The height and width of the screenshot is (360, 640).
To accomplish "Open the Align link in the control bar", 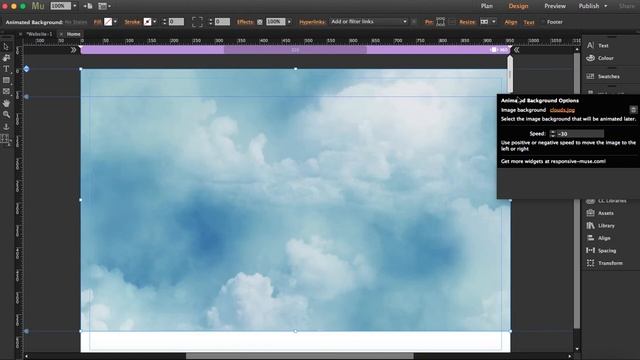I will [511, 22].
